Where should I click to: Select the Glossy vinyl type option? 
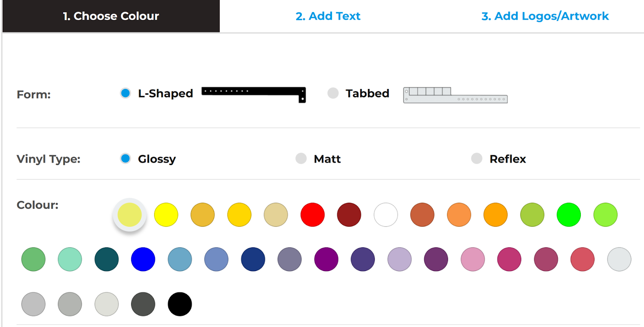pos(126,158)
